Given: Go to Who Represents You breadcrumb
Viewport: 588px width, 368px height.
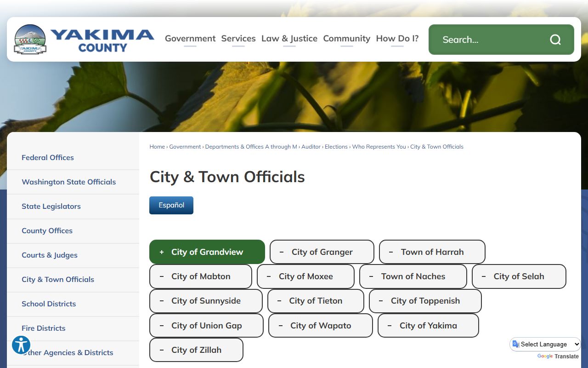Looking at the screenshot, I should (379, 147).
